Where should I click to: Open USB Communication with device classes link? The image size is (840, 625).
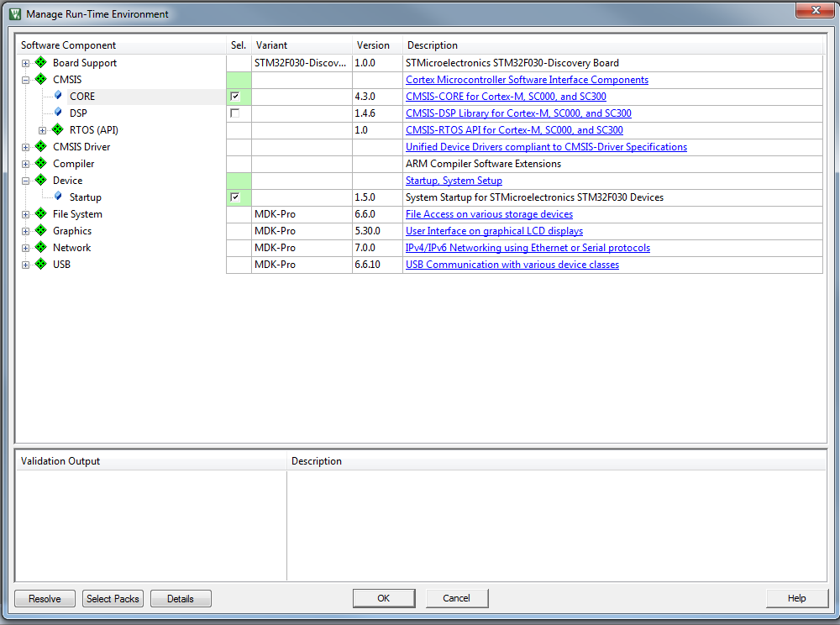click(x=512, y=265)
